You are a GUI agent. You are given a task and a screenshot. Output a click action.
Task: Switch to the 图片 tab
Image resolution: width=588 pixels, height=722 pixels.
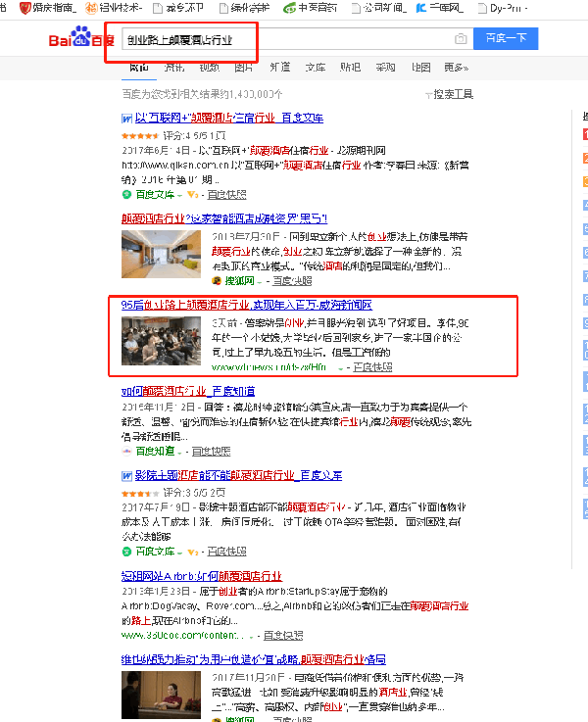244,68
